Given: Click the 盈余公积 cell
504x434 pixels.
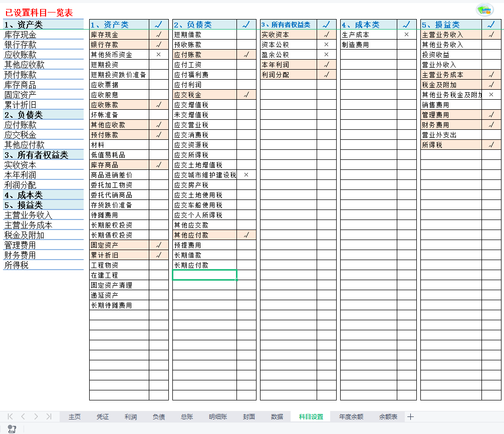Looking at the screenshot, I should (x=289, y=55).
